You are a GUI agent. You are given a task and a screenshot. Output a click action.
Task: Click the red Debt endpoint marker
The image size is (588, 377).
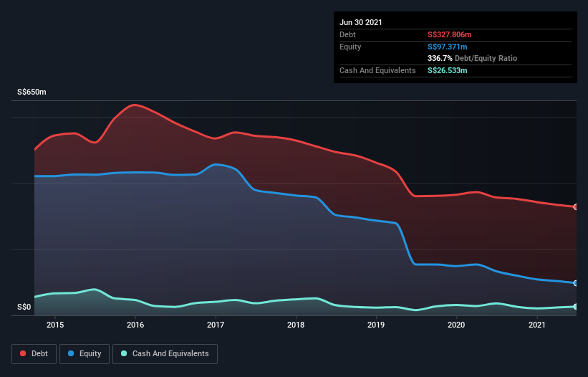coord(576,206)
